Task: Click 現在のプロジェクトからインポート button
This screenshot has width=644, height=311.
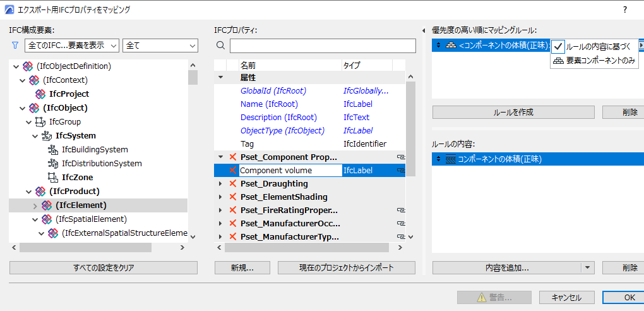Action: (347, 268)
